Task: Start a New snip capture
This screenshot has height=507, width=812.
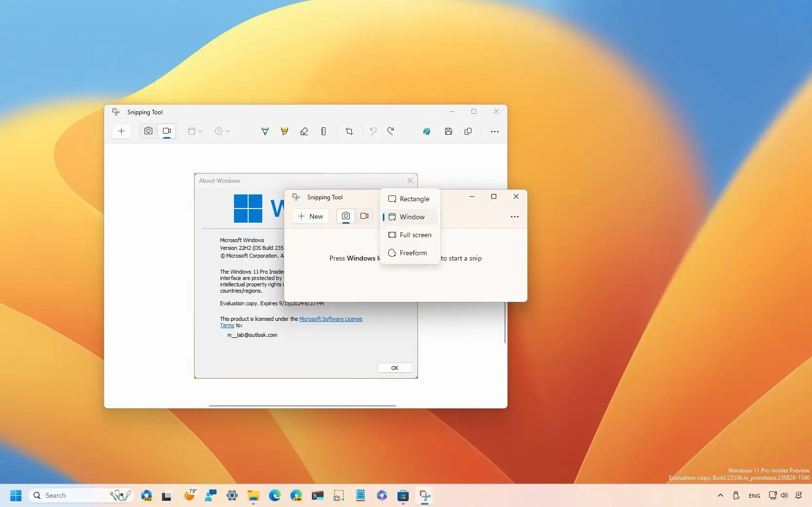Action: click(x=310, y=216)
